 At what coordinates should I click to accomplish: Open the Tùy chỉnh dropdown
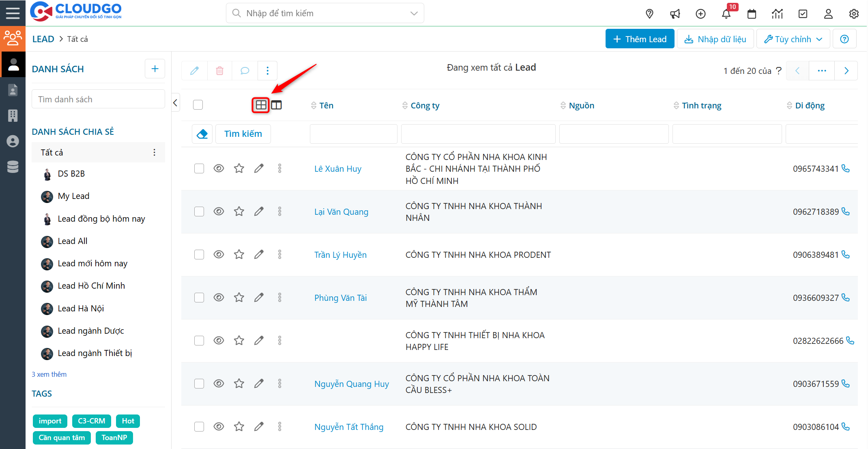(793, 39)
